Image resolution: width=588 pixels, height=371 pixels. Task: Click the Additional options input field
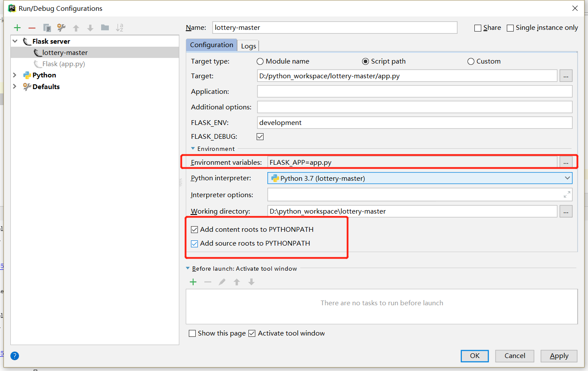[415, 107]
